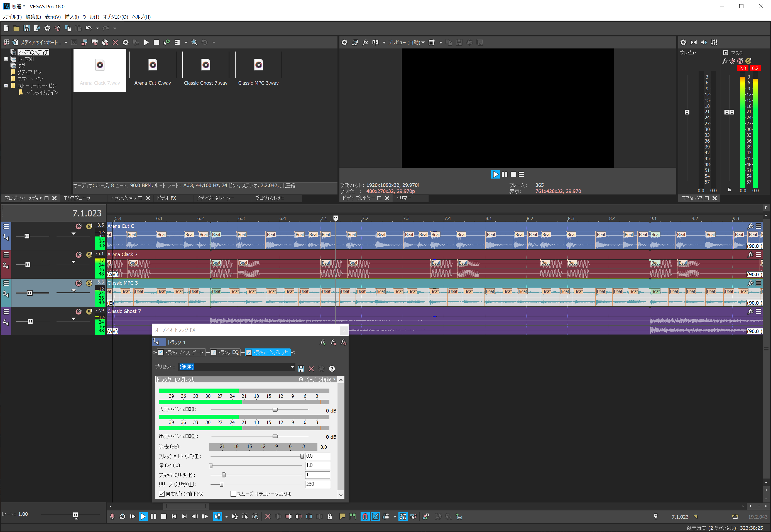Add plug-in to chain icon

[323, 342]
